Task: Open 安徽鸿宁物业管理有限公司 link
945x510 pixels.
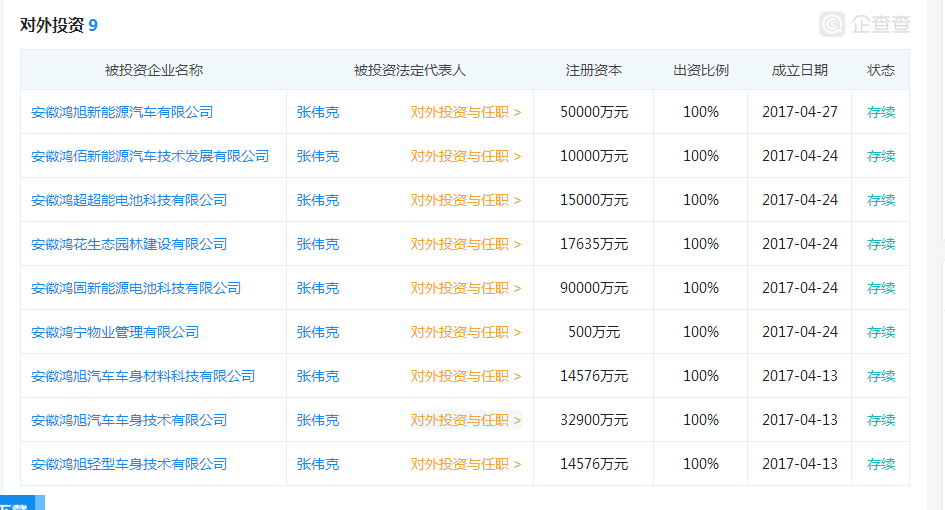Action: [115, 332]
